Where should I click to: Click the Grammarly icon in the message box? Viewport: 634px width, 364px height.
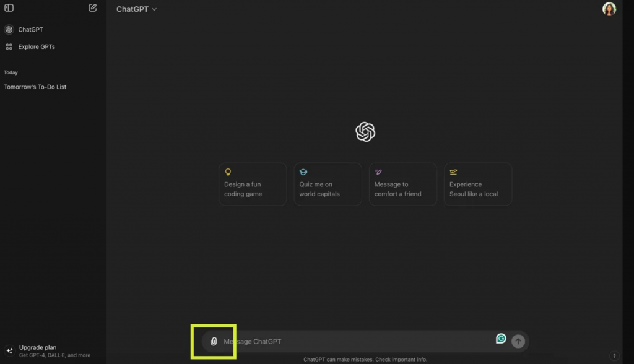[x=501, y=339]
